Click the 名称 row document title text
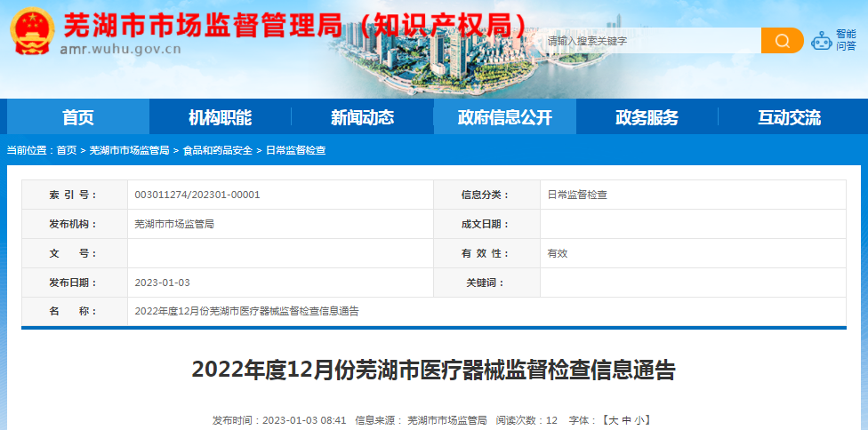This screenshot has width=868, height=430. click(247, 311)
